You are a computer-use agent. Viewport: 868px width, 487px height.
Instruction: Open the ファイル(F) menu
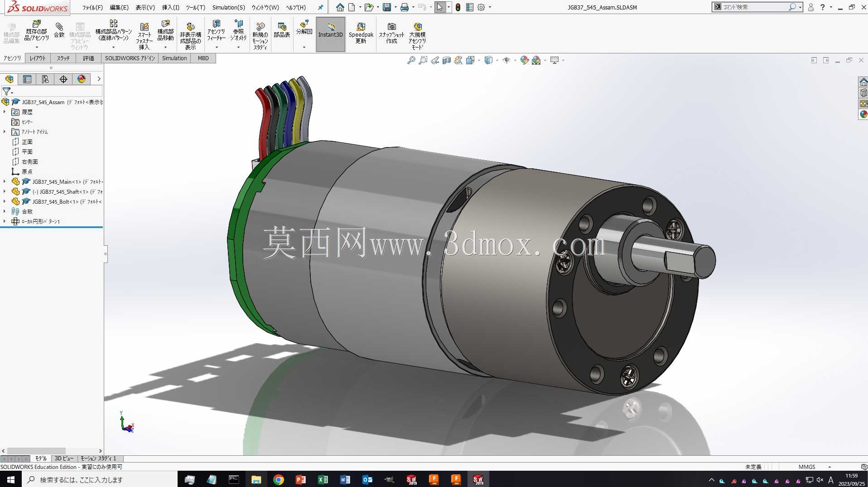92,7
